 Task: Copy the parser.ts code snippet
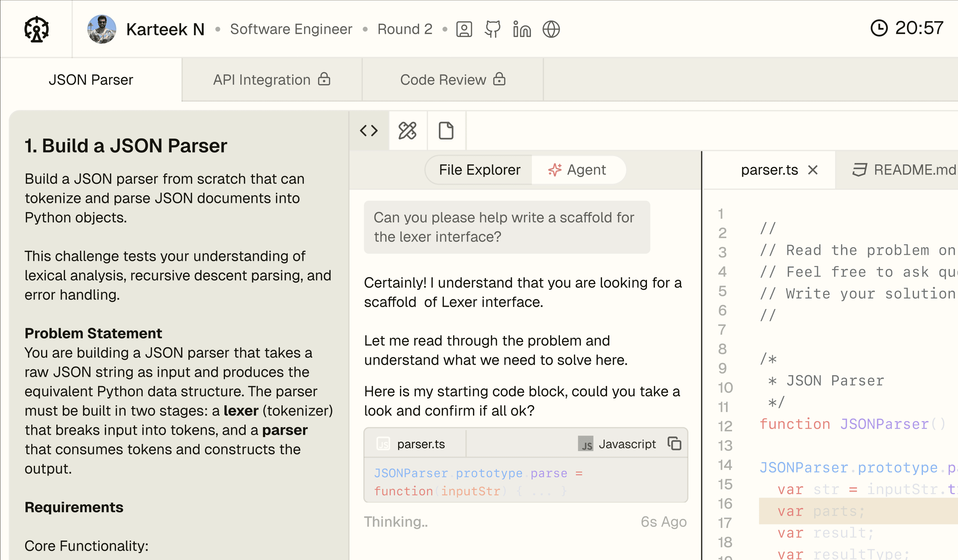tap(674, 443)
